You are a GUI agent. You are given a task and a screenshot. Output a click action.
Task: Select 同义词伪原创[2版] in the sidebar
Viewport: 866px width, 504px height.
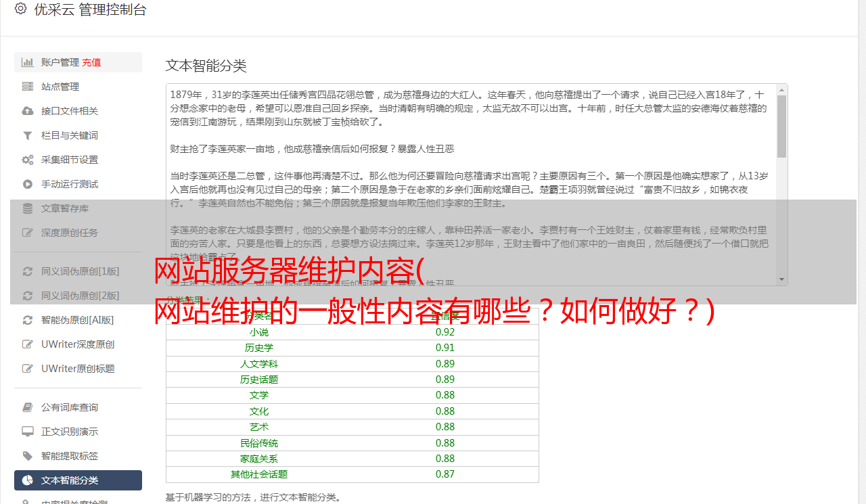click(x=78, y=296)
